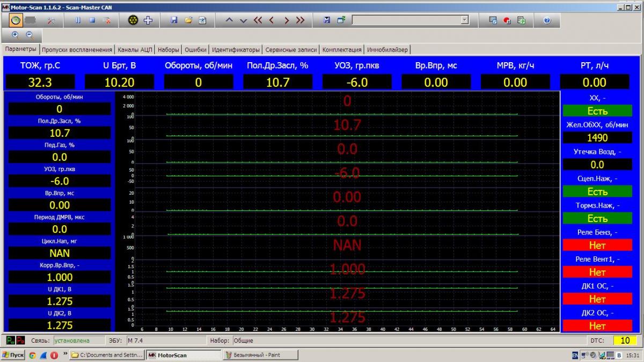Click the yellow DTC count field

(625, 341)
